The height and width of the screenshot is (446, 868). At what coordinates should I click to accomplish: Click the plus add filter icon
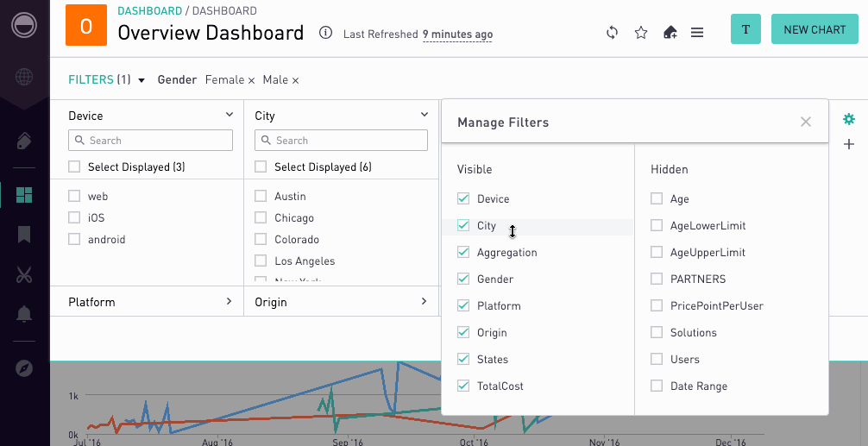click(x=849, y=144)
